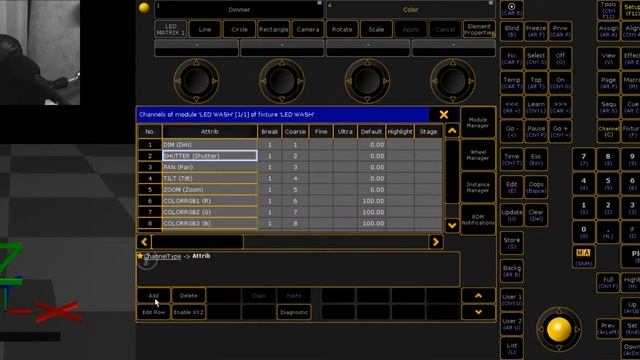Screen dimensions: 640x360
Task: Open the Color preset type tab
Action: 410,9
